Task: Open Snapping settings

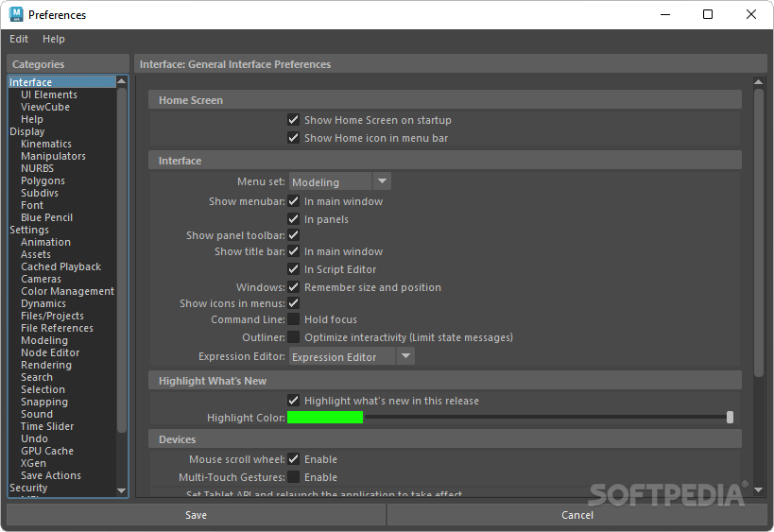Action: 44,402
